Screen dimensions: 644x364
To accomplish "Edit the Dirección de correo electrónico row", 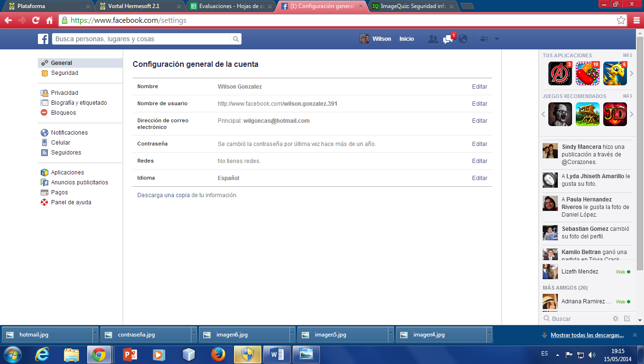I will click(479, 121).
